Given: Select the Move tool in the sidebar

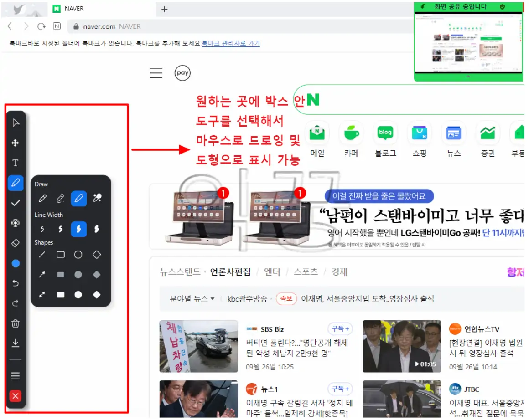Looking at the screenshot, I should (x=16, y=143).
